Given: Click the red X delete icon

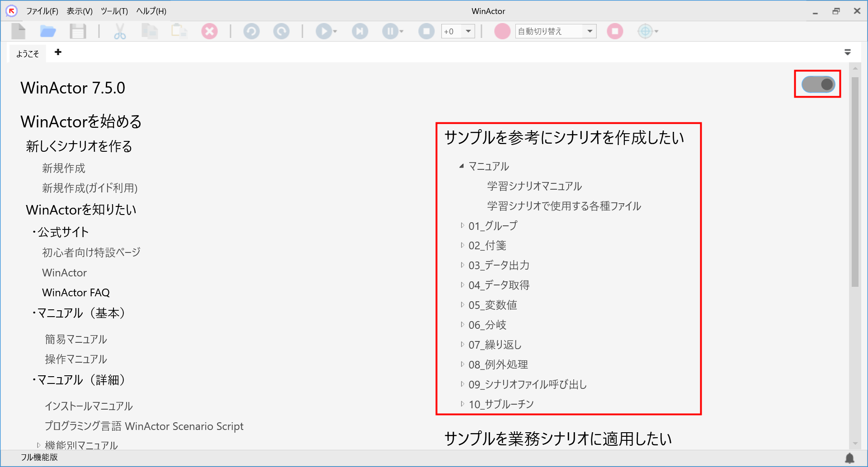Looking at the screenshot, I should [x=209, y=31].
